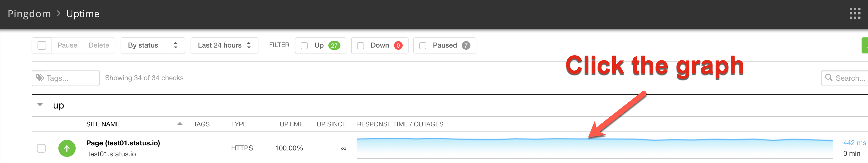This screenshot has width=868, height=163.
Task: Click the gray Paused count badge 7
Action: pyautogui.click(x=466, y=45)
